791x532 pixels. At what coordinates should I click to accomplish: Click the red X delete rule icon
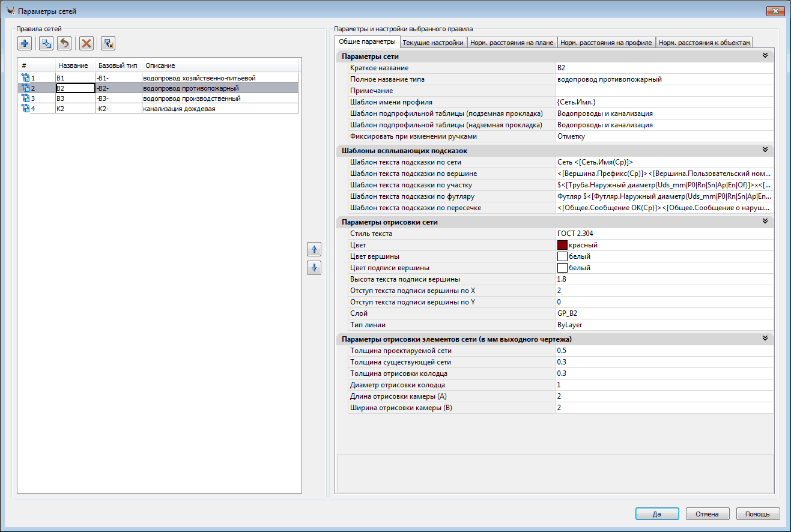(x=86, y=43)
